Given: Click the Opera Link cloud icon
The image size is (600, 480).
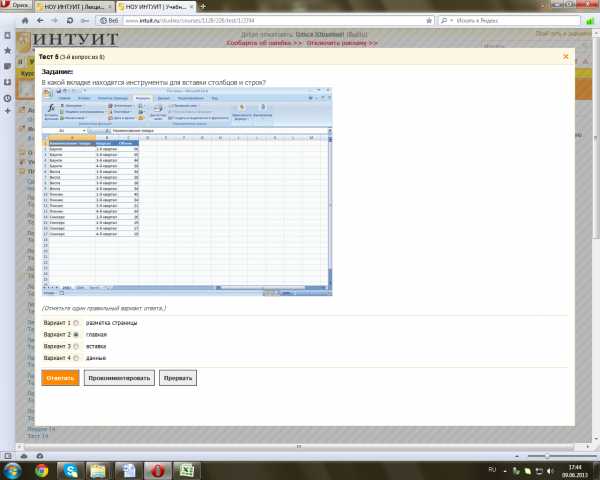Looking at the screenshot, I should 24,456.
